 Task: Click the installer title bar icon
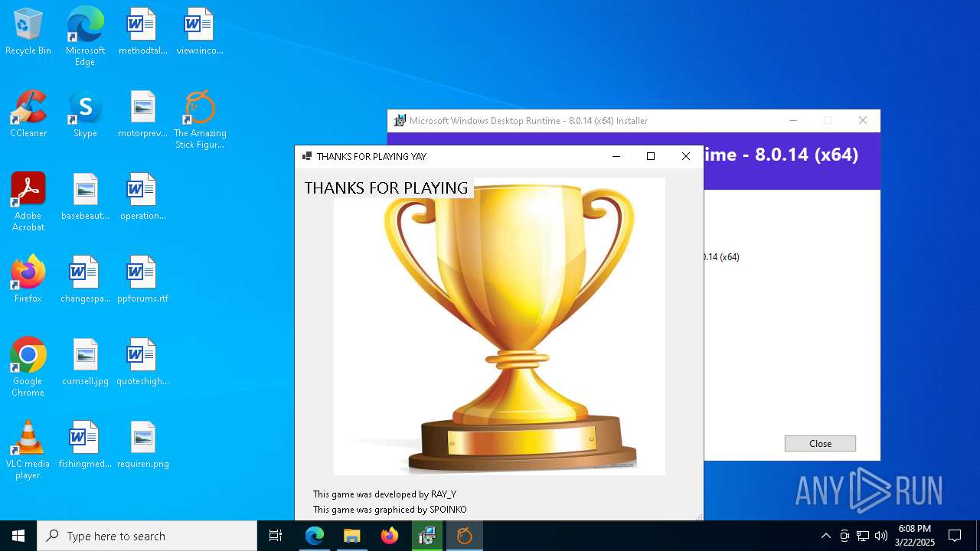[400, 120]
